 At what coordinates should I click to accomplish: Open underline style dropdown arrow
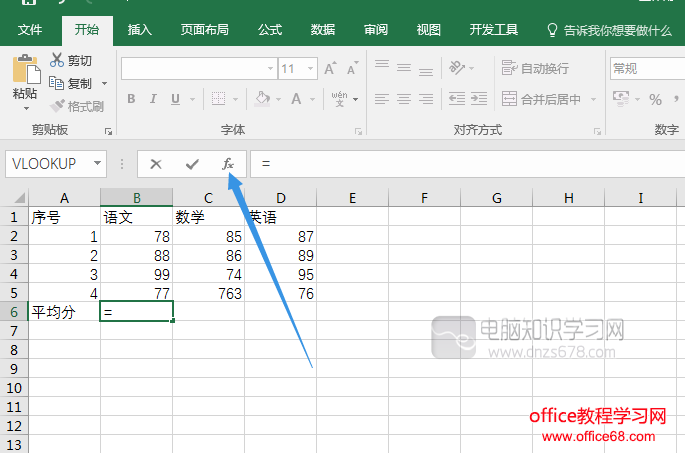[192, 100]
